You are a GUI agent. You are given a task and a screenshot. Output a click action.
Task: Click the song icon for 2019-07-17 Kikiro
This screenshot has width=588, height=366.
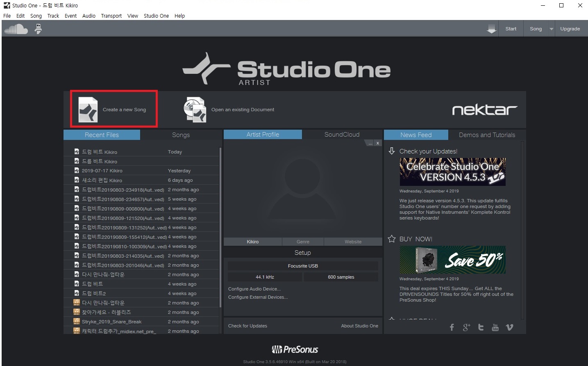(x=77, y=170)
